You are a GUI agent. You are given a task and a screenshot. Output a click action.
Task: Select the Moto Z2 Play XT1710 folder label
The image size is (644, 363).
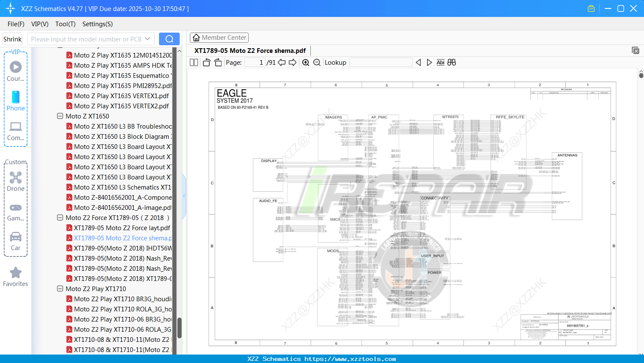click(x=96, y=289)
